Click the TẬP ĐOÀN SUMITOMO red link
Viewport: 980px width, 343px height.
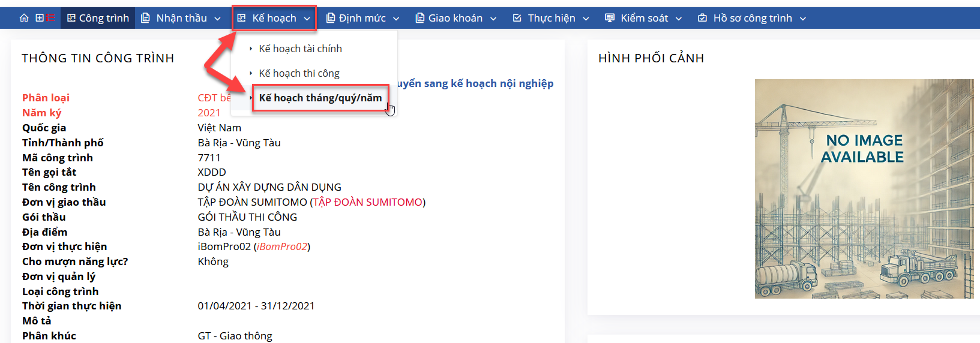click(x=367, y=202)
